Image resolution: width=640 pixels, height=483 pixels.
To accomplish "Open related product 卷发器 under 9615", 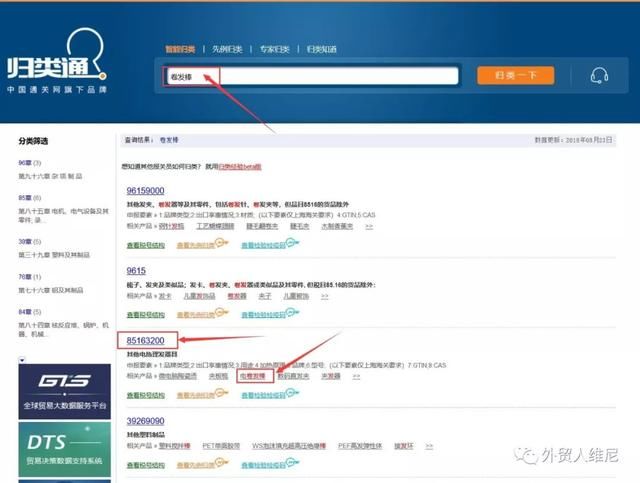I will [237, 296].
